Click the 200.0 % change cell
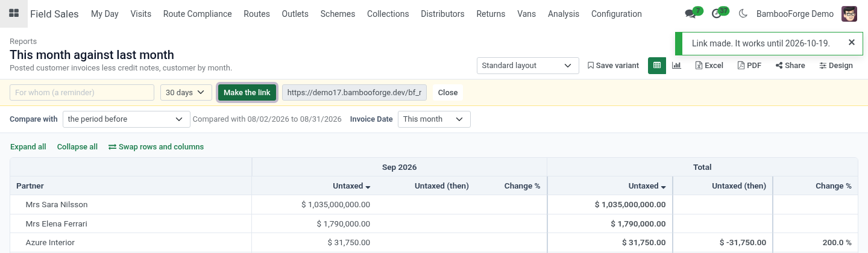Viewport: 868px width, 253px height. 837,243
